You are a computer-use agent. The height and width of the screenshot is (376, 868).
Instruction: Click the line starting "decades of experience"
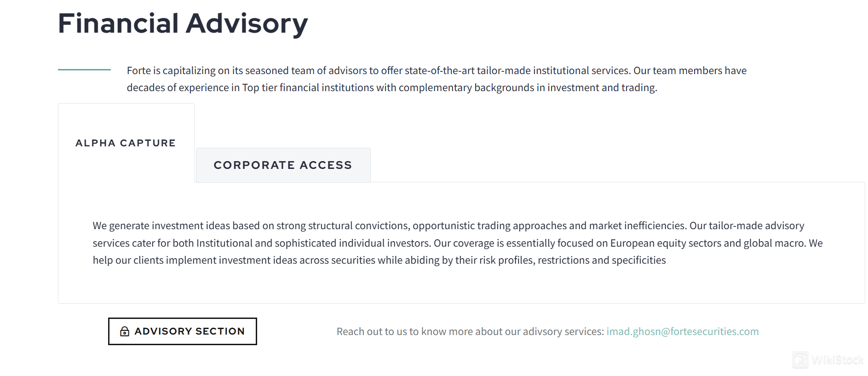click(x=391, y=87)
